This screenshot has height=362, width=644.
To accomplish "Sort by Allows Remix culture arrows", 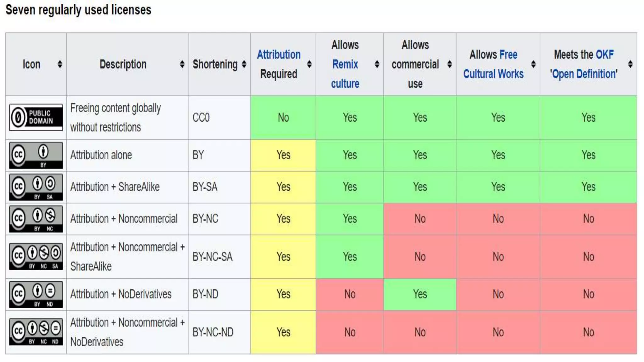I will [x=377, y=64].
